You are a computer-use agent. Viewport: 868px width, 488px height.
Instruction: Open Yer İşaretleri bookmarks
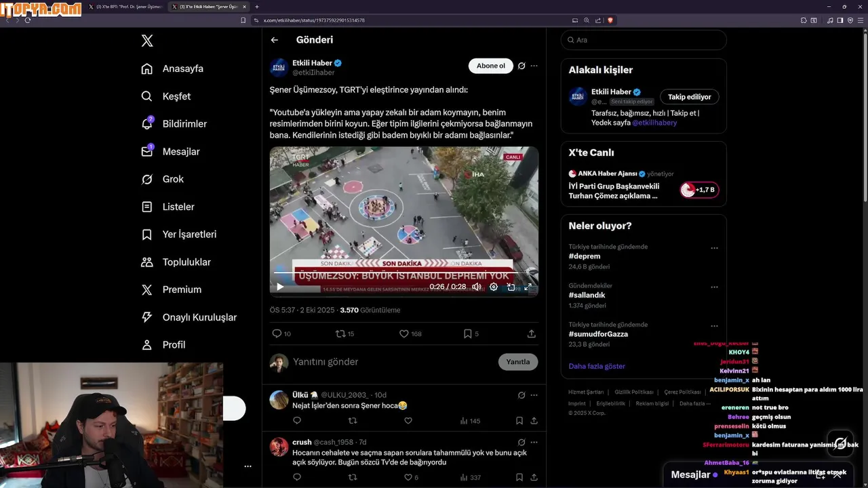[178, 235]
